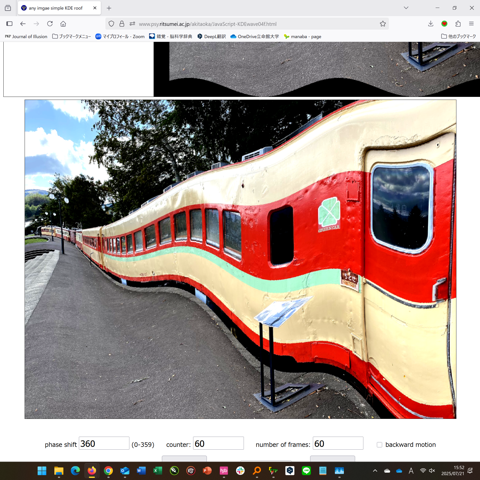Open the Firefox application hamburger menu
The height and width of the screenshot is (480, 480).
pos(471,24)
